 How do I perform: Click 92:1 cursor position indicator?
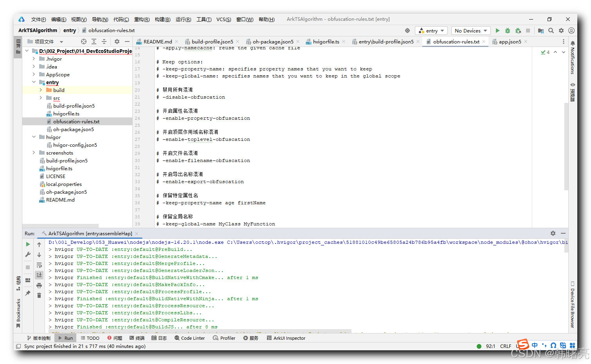pyautogui.click(x=490, y=346)
